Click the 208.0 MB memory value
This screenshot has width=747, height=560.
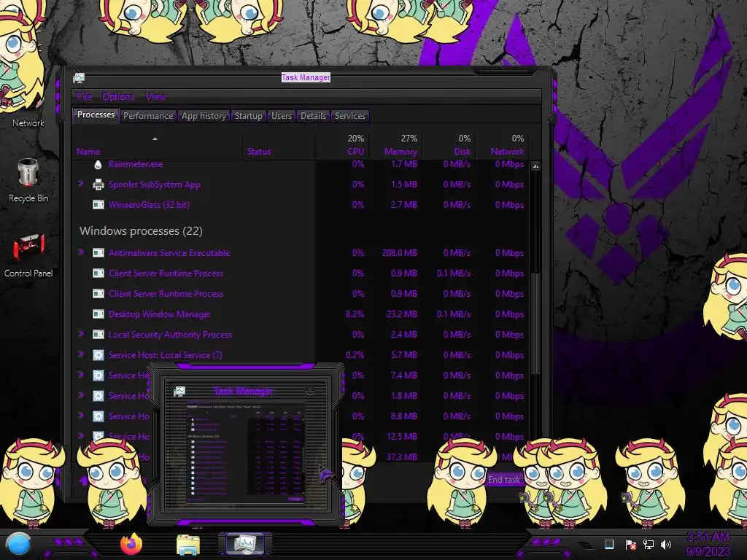tap(399, 253)
